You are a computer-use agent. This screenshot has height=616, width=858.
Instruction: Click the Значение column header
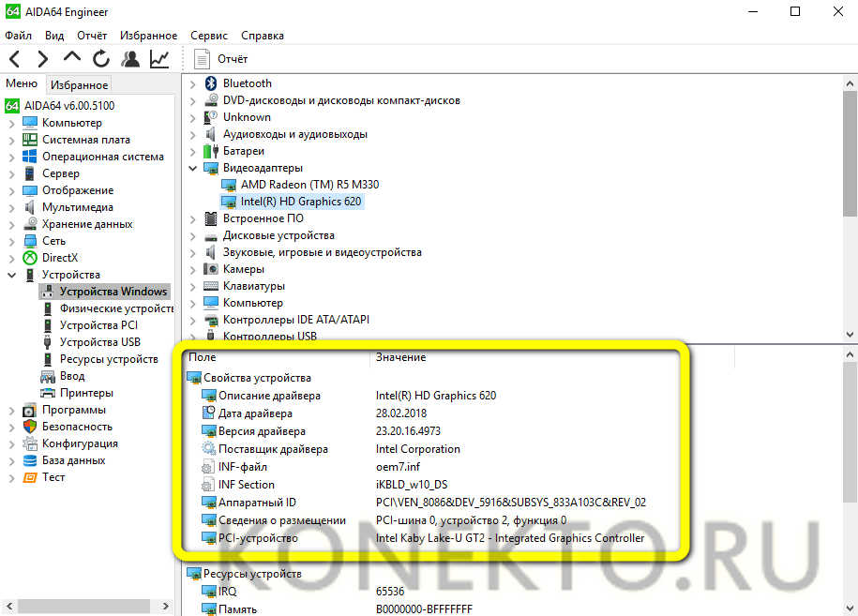(400, 357)
